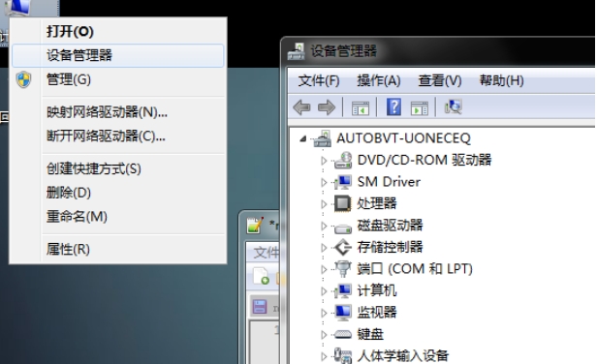The height and width of the screenshot is (364, 597).
Task: Choose 断开网络驱动器(C)... menu entry
Action: coord(118,136)
